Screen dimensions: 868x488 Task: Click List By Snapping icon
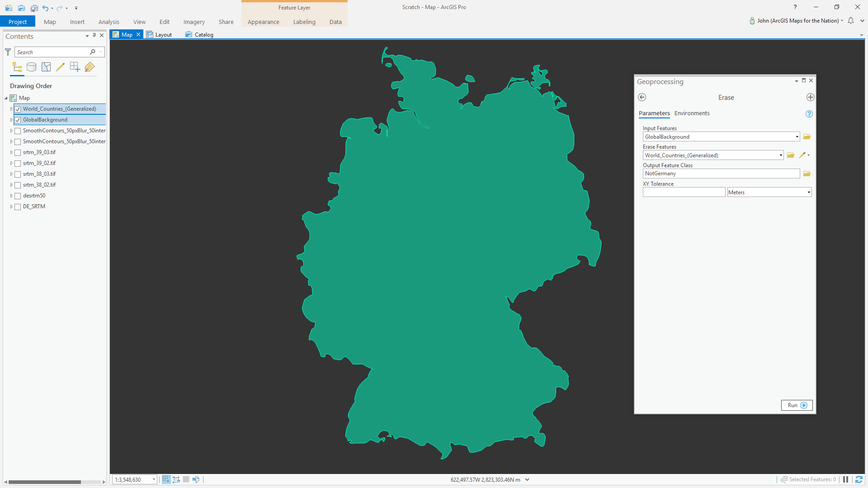coord(75,67)
